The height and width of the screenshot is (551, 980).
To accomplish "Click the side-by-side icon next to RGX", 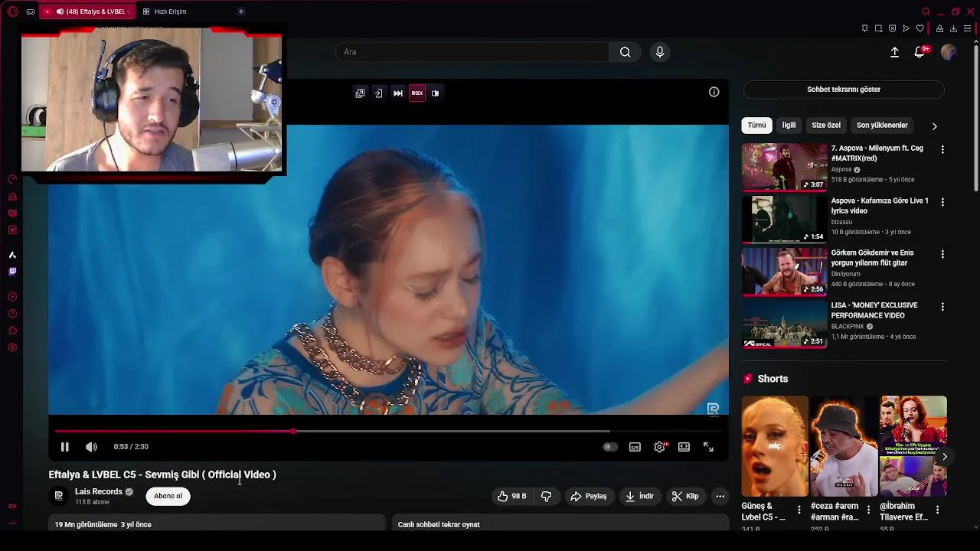I will point(435,93).
